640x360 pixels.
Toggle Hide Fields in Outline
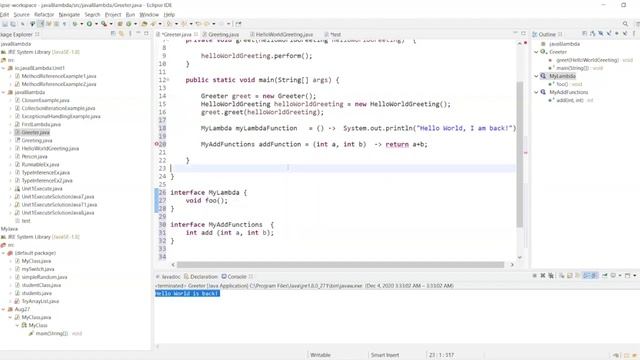pyautogui.click(x=601, y=33)
